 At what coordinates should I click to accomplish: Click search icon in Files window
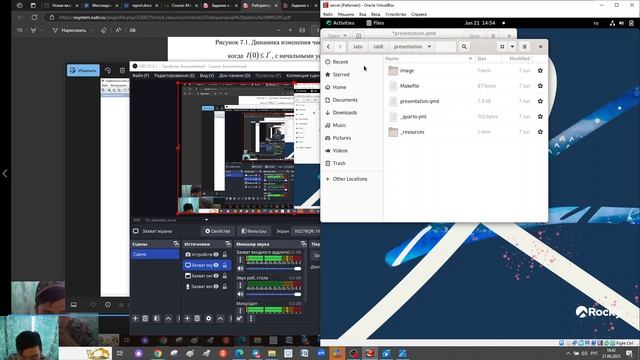click(x=464, y=47)
